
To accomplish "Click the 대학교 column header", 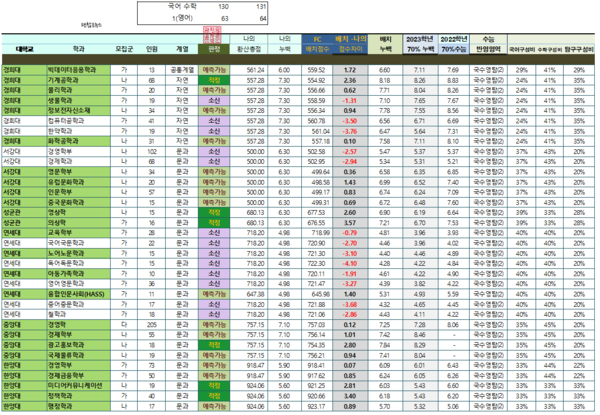I will (x=24, y=49).
